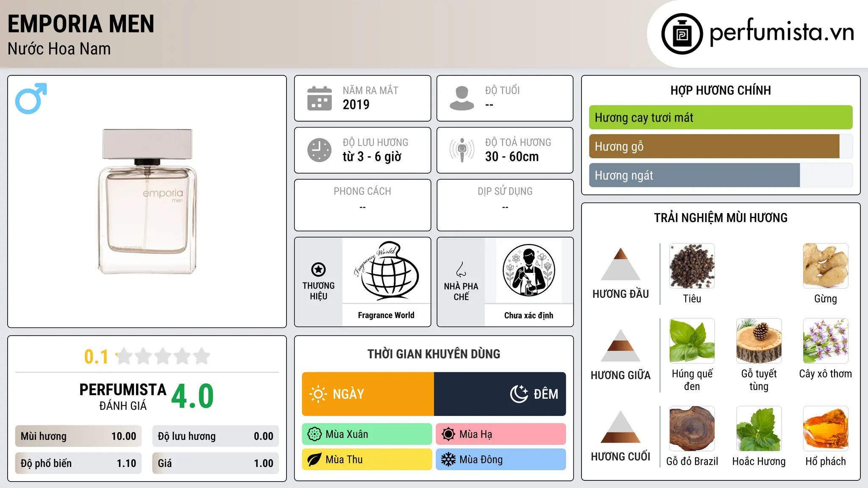Click the calendar icon beside Năm ra mắt
The width and height of the screenshot is (868, 488).
[320, 98]
